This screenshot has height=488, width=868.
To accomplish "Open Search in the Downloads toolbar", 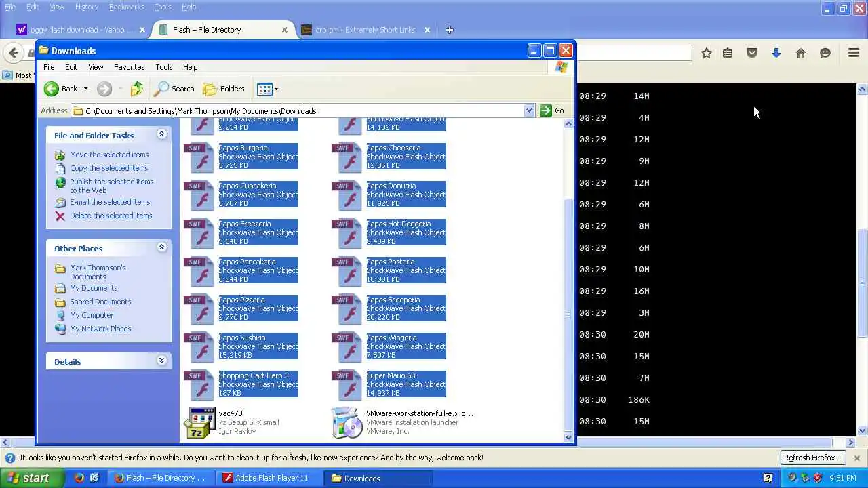I will click(x=174, y=89).
